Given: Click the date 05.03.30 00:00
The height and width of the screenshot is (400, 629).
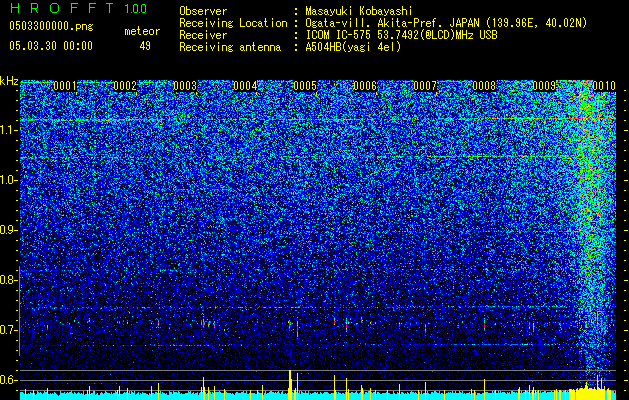Looking at the screenshot, I should pyautogui.click(x=51, y=46).
